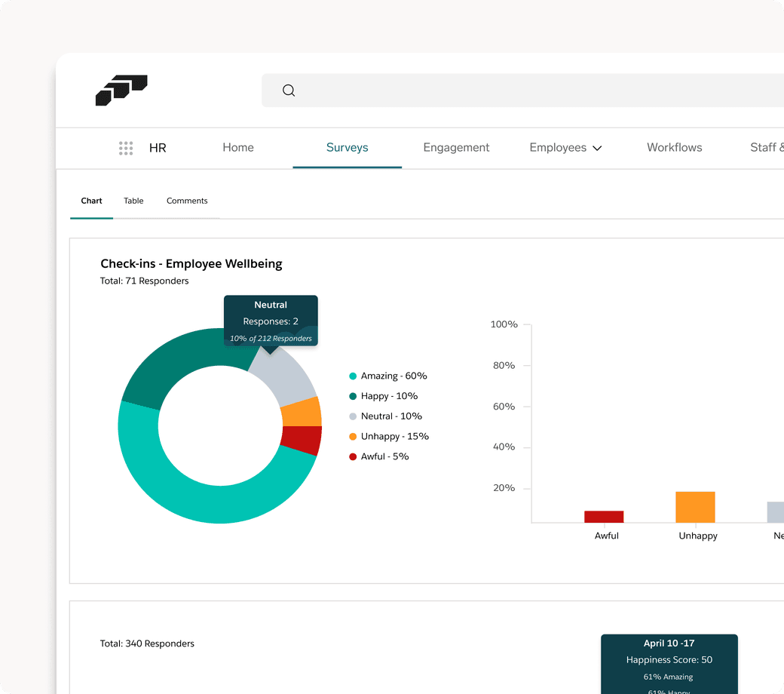The image size is (784, 694).
Task: Switch to the Workflows tab
Action: tap(675, 148)
